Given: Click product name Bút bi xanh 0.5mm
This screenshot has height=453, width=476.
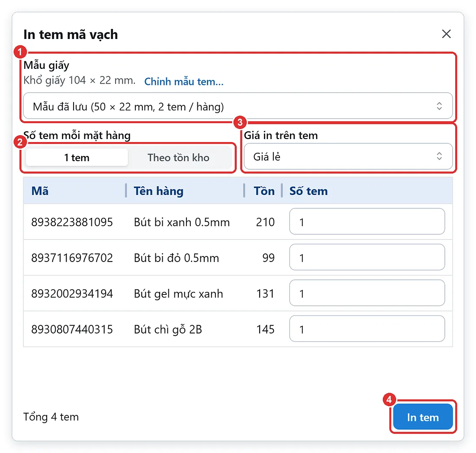Looking at the screenshot, I should [182, 222].
